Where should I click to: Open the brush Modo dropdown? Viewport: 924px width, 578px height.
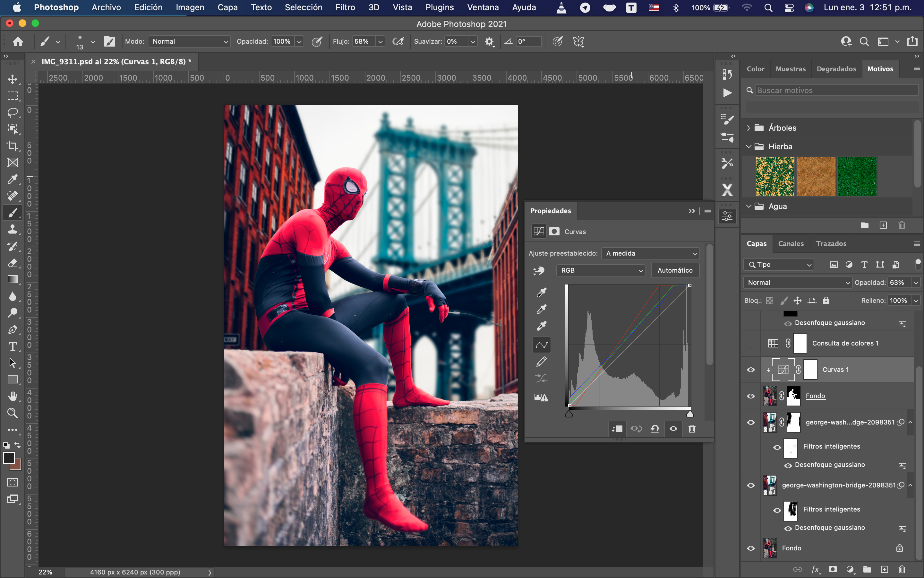pyautogui.click(x=189, y=41)
